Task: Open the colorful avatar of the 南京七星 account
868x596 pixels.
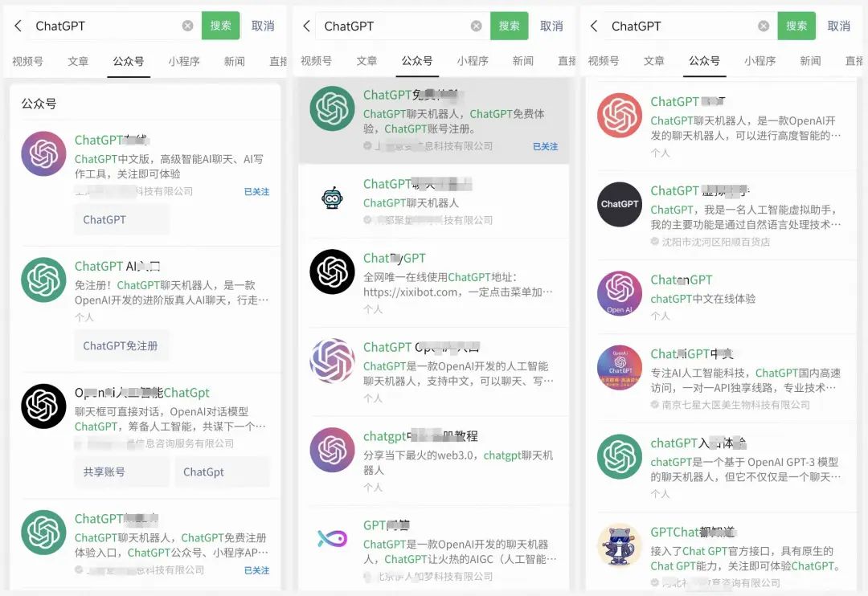Action: pos(620,367)
